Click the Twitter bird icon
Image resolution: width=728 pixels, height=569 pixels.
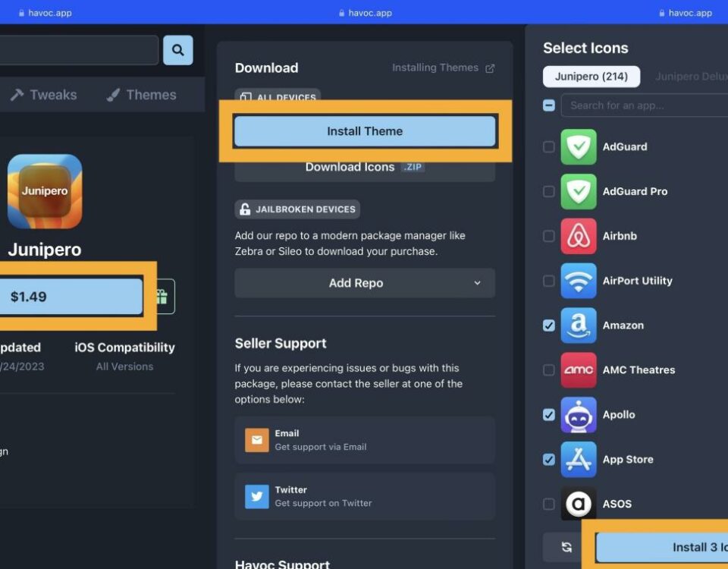point(257,496)
